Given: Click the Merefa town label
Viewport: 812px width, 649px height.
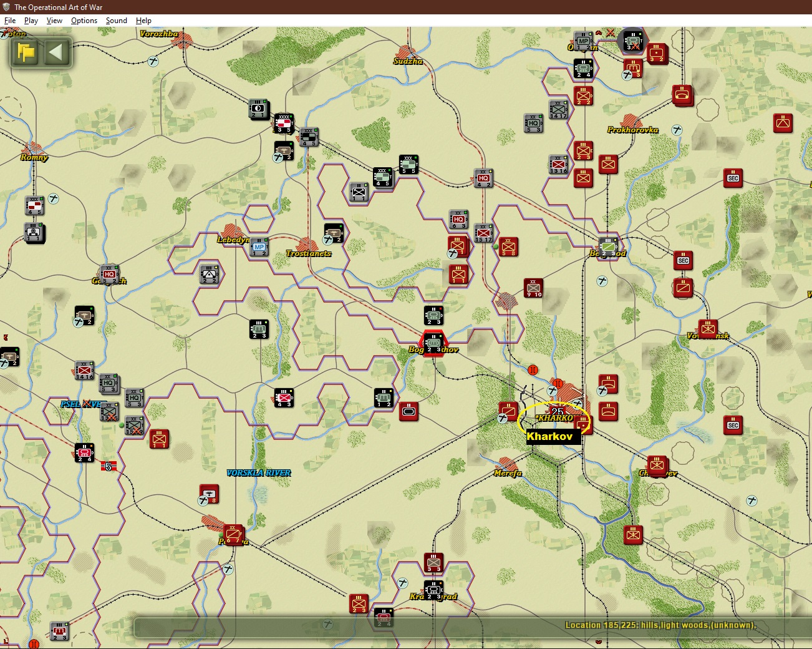Looking at the screenshot, I should (x=508, y=473).
